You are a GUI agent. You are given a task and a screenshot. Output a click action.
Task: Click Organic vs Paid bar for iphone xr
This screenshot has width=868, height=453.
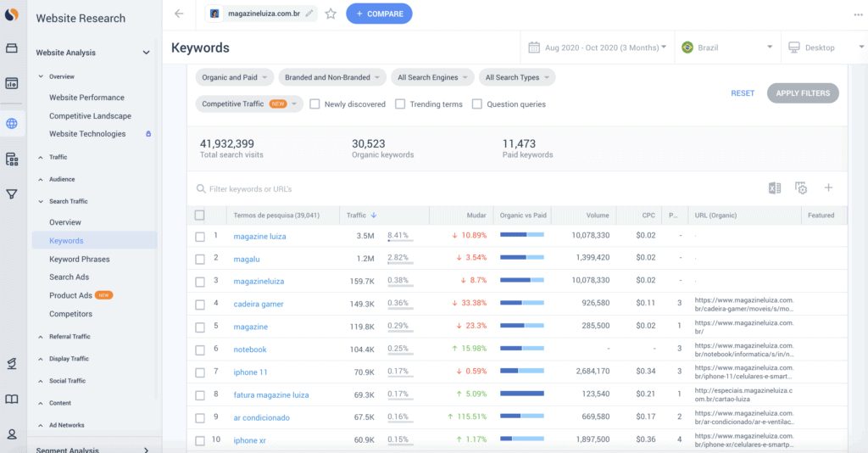(x=522, y=439)
